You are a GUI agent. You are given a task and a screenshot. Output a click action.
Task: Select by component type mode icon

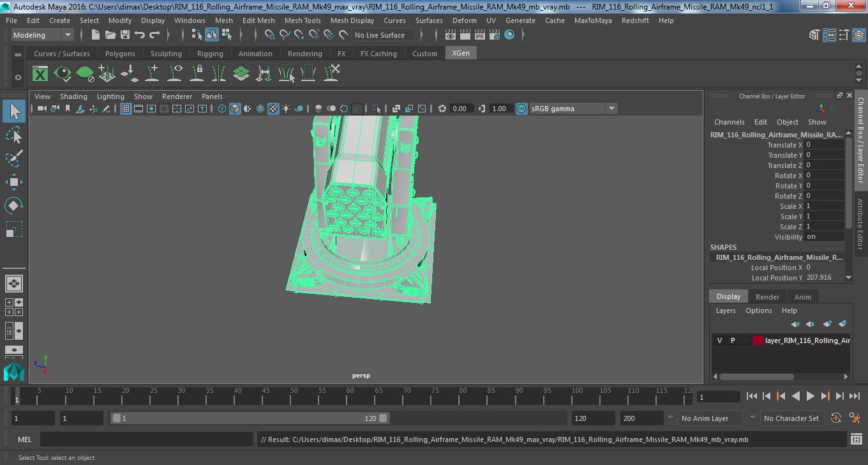click(x=227, y=35)
